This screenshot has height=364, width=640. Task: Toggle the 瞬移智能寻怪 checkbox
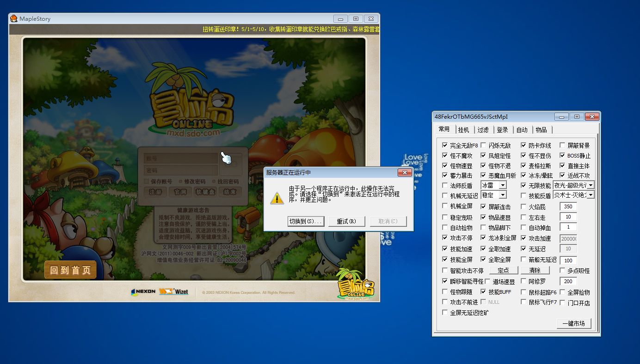pyautogui.click(x=445, y=281)
